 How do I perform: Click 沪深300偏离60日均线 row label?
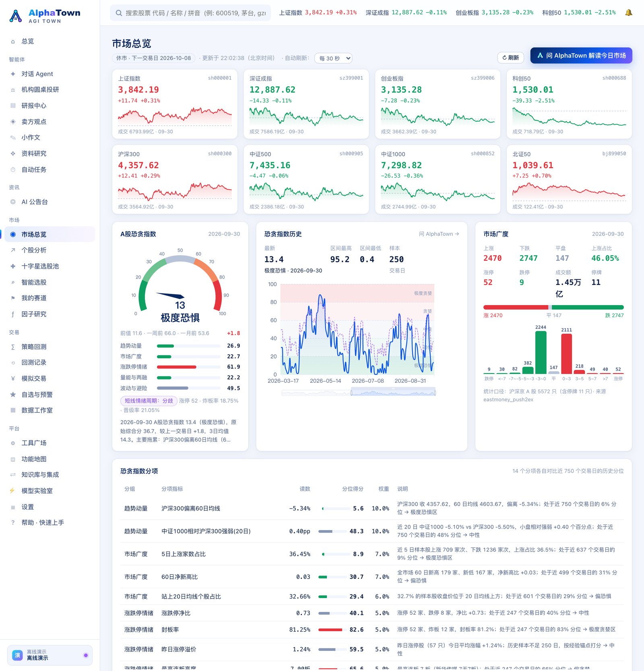[x=191, y=508]
